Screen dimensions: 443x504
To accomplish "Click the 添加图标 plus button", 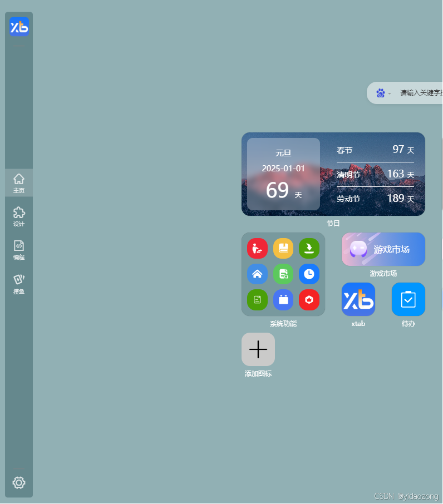I will click(258, 349).
